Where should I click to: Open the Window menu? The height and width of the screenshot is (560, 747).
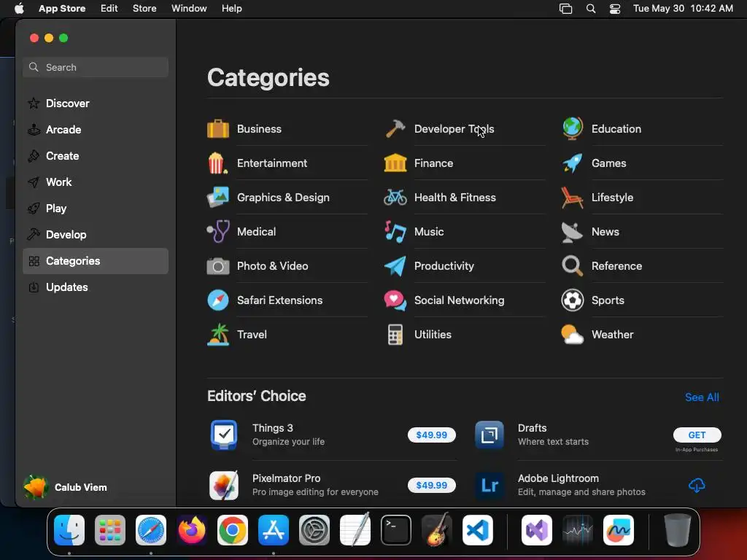pos(189,9)
